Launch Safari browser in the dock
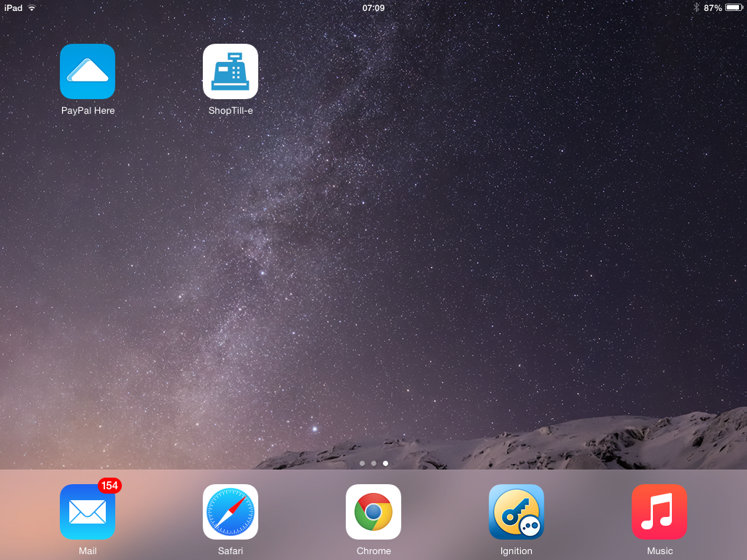The image size is (747, 560). coord(231,512)
